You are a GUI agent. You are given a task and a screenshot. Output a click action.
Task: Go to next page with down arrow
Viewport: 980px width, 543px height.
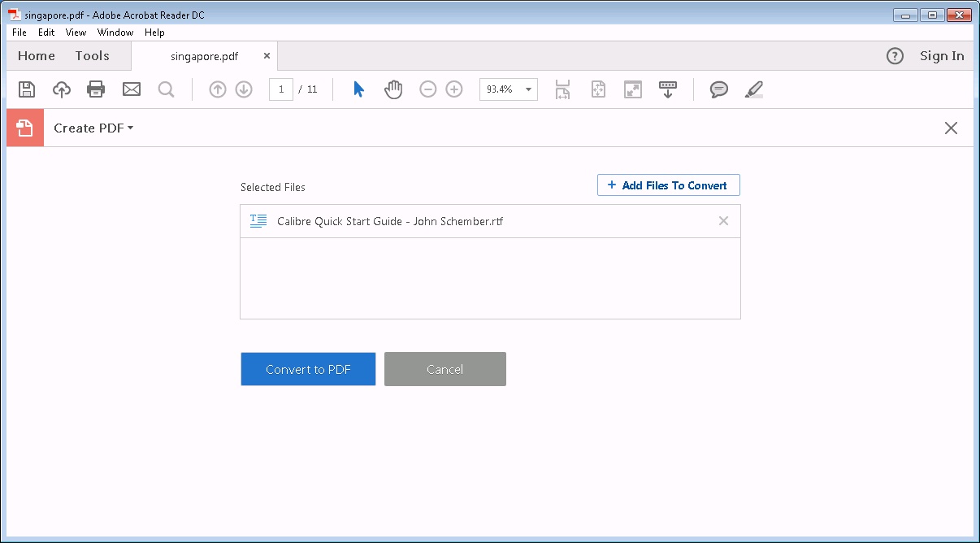[244, 89]
